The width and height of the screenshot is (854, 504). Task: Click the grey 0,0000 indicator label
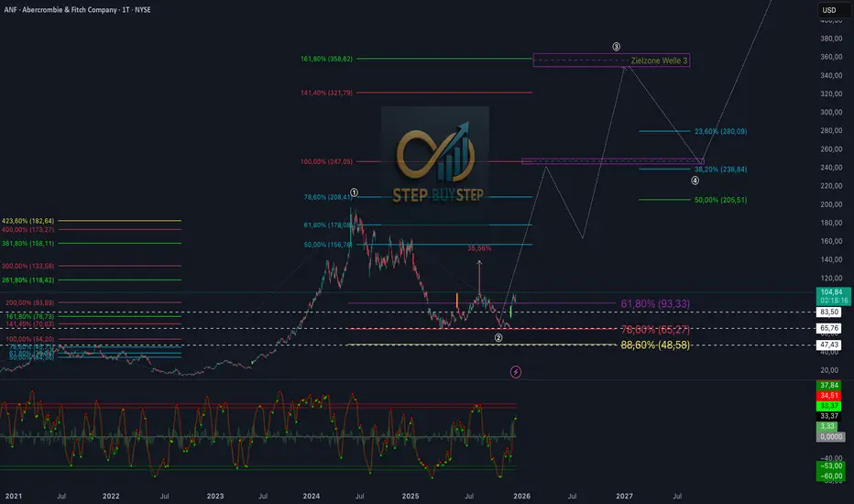click(x=831, y=437)
